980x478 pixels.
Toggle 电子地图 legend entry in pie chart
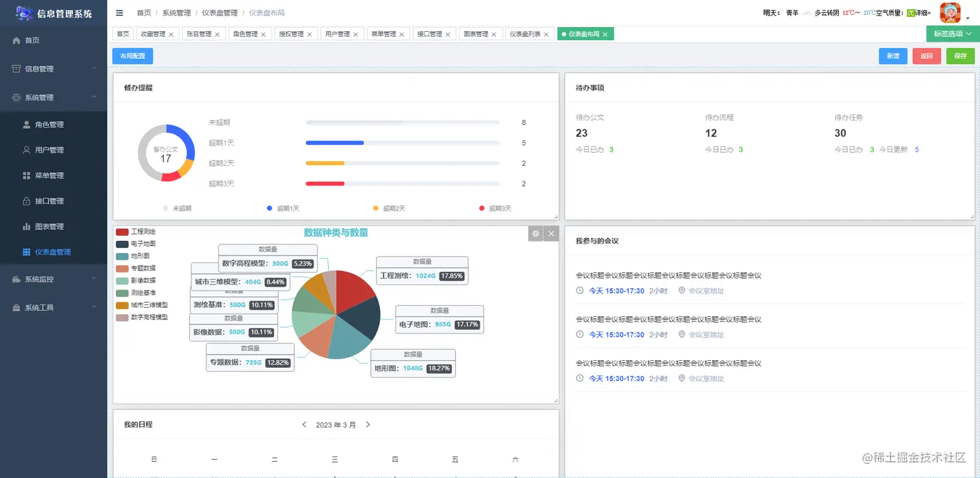click(135, 244)
